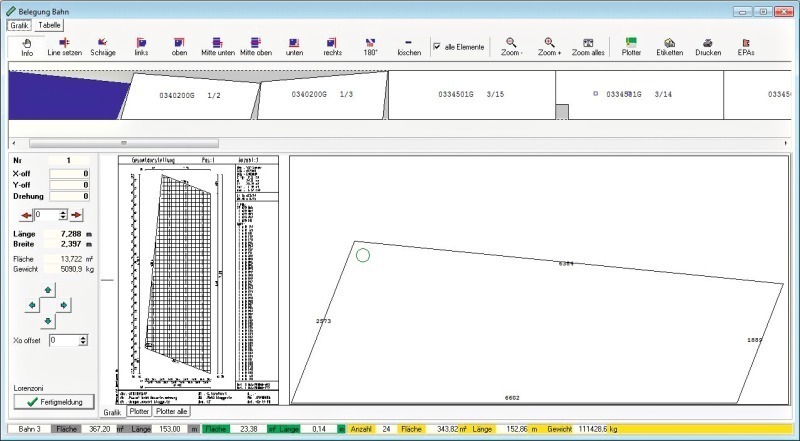Click the scrollbar left arrow

click(x=13, y=143)
